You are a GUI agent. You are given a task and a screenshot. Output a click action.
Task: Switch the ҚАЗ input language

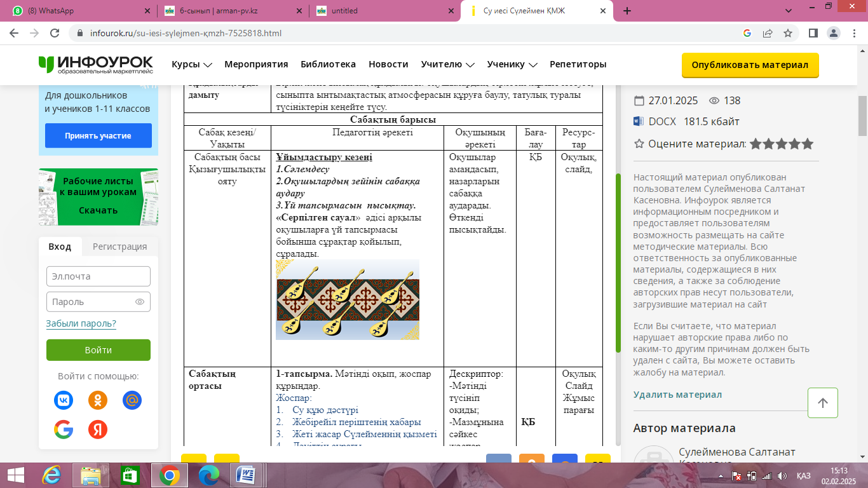(x=803, y=476)
